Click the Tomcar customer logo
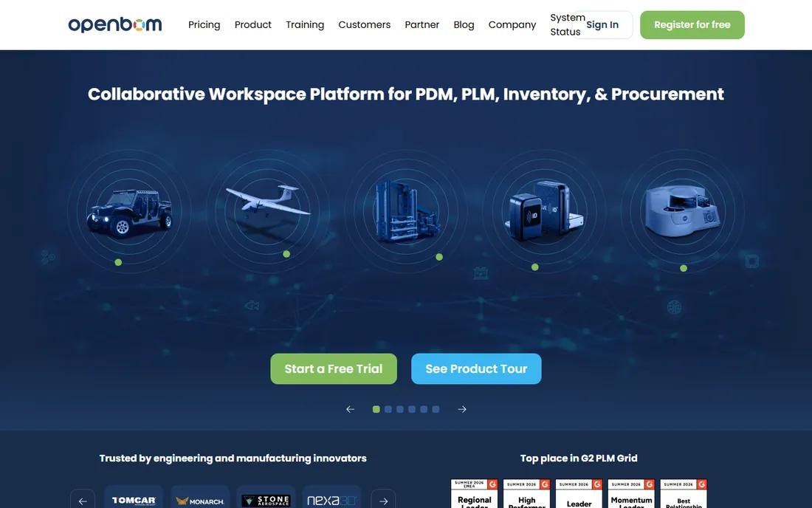Viewport: 812px width, 508px height. [134, 499]
